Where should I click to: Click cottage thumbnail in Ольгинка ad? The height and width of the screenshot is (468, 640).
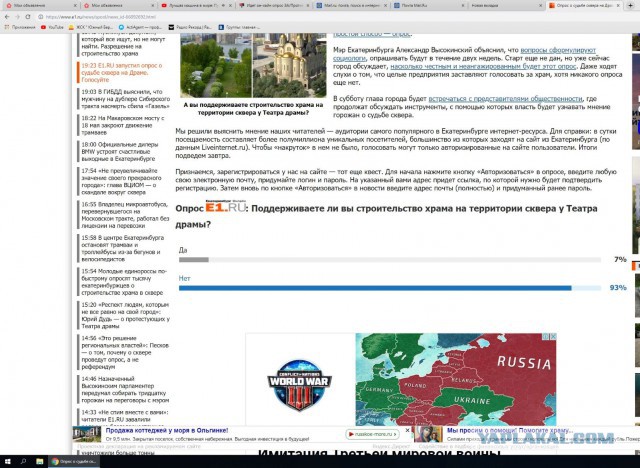(x=87, y=434)
